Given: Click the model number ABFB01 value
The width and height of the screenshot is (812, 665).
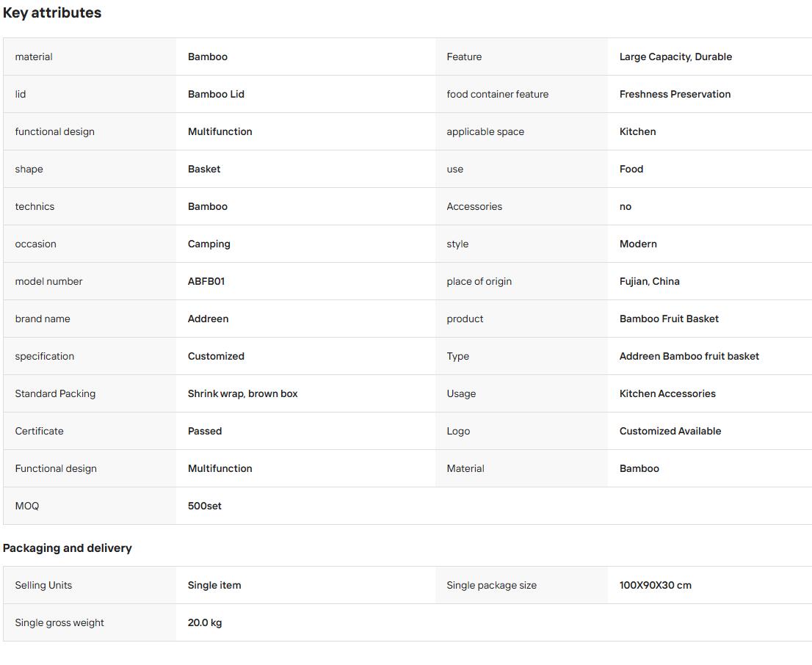Looking at the screenshot, I should coord(206,281).
